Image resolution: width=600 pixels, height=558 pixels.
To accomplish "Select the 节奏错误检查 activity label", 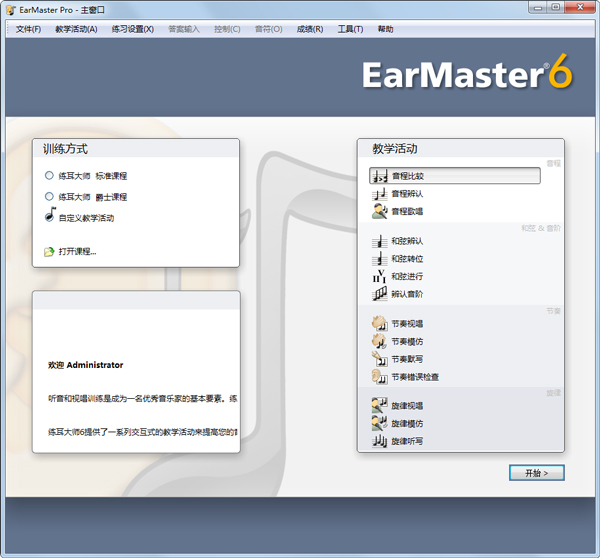I will 415,377.
